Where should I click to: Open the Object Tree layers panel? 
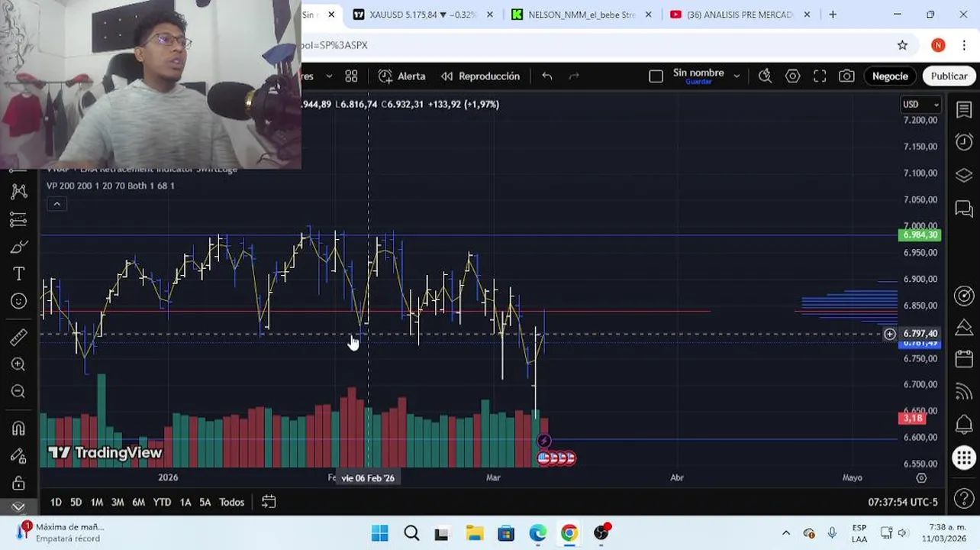964,176
